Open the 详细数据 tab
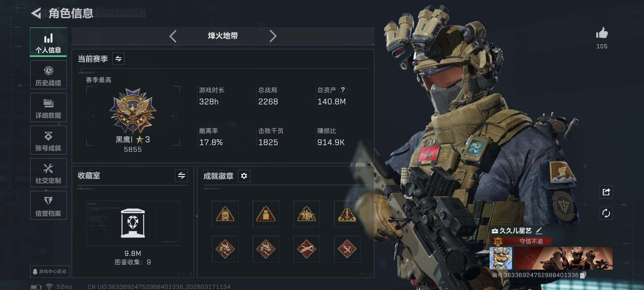The width and height of the screenshot is (644, 290). (48, 108)
